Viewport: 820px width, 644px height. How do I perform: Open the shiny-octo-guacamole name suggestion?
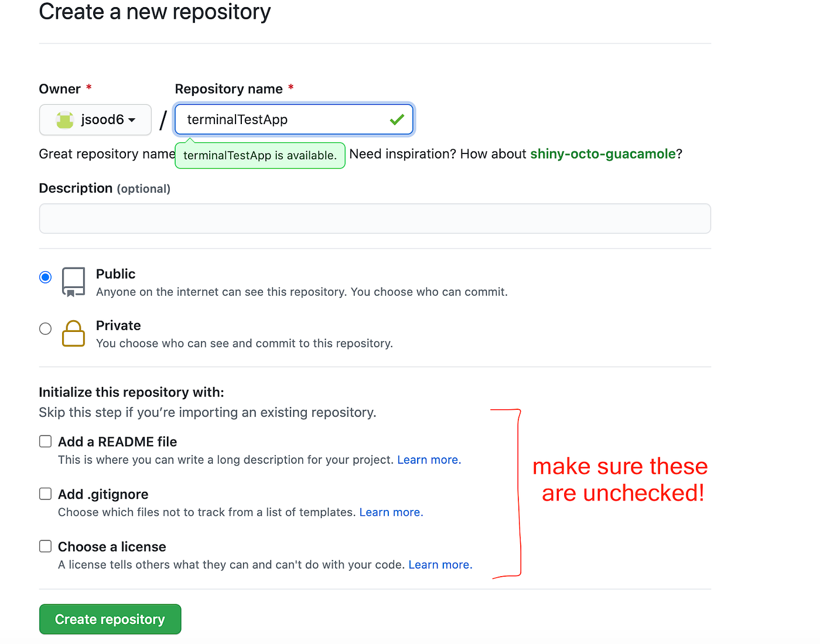pyautogui.click(x=603, y=154)
